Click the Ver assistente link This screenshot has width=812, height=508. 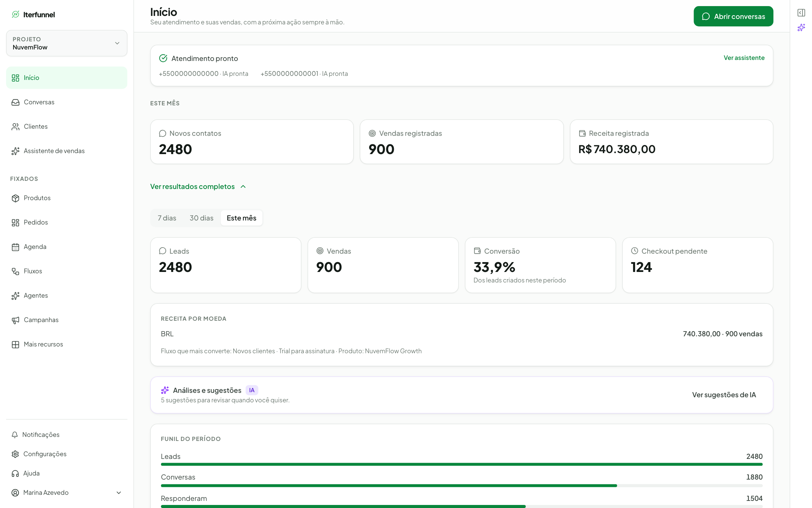(744, 58)
